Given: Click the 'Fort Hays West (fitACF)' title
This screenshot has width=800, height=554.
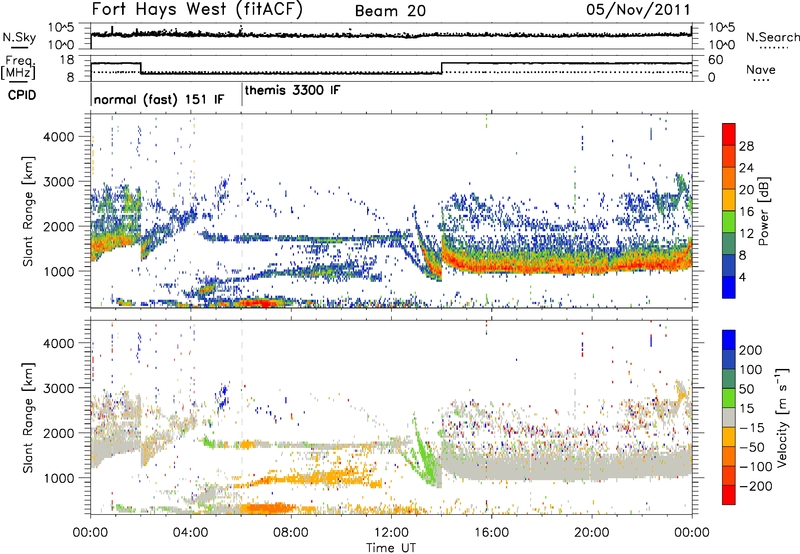Looking at the screenshot, I should 197,9.
